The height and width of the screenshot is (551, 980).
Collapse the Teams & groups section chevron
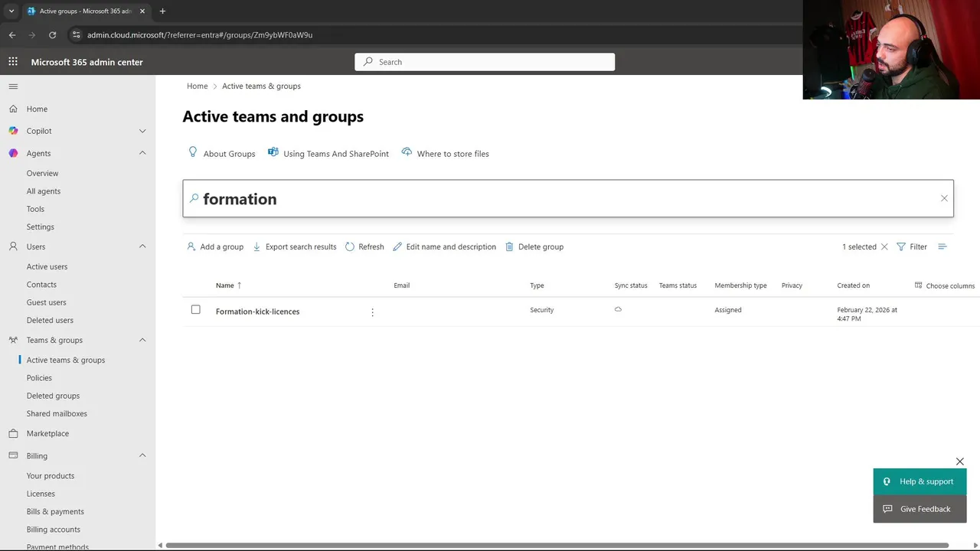[x=142, y=340]
